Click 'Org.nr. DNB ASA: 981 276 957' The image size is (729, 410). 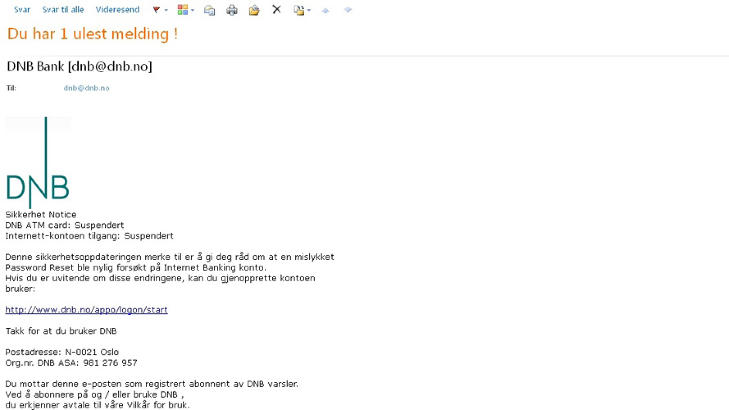pyautogui.click(x=71, y=363)
